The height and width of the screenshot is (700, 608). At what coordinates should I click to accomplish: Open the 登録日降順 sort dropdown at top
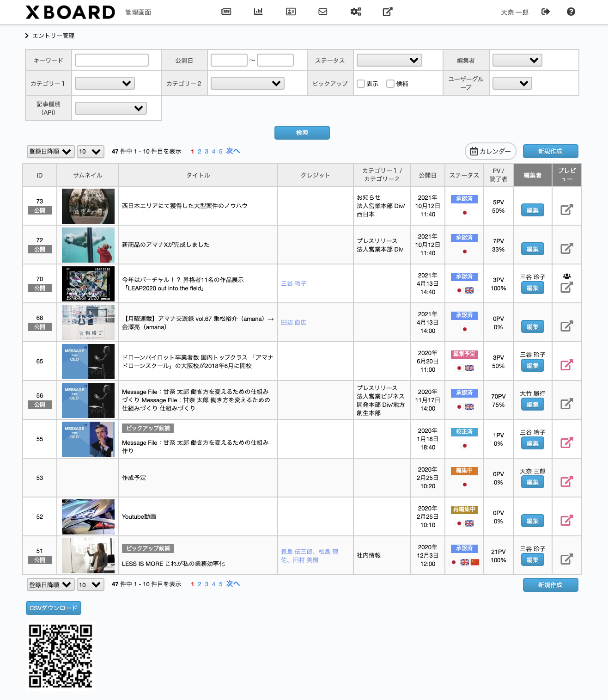click(x=50, y=151)
